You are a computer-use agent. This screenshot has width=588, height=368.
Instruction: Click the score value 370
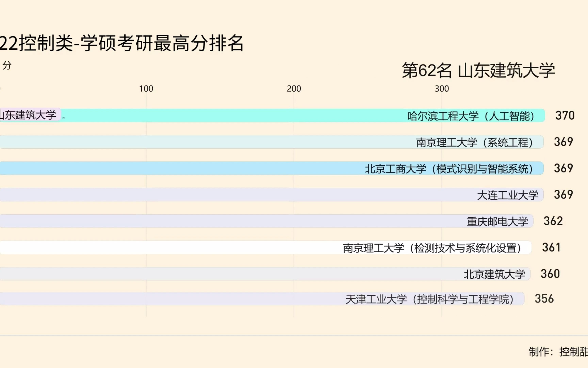(x=565, y=115)
